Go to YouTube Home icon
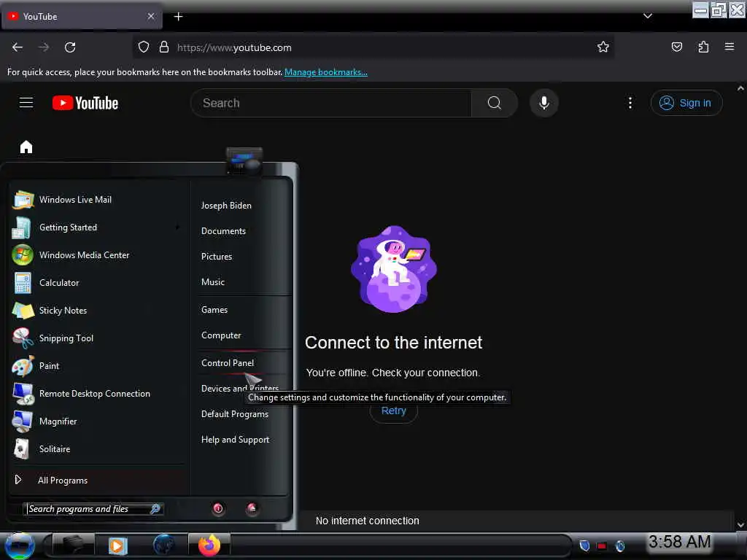Viewport: 747px width, 560px height. point(26,147)
